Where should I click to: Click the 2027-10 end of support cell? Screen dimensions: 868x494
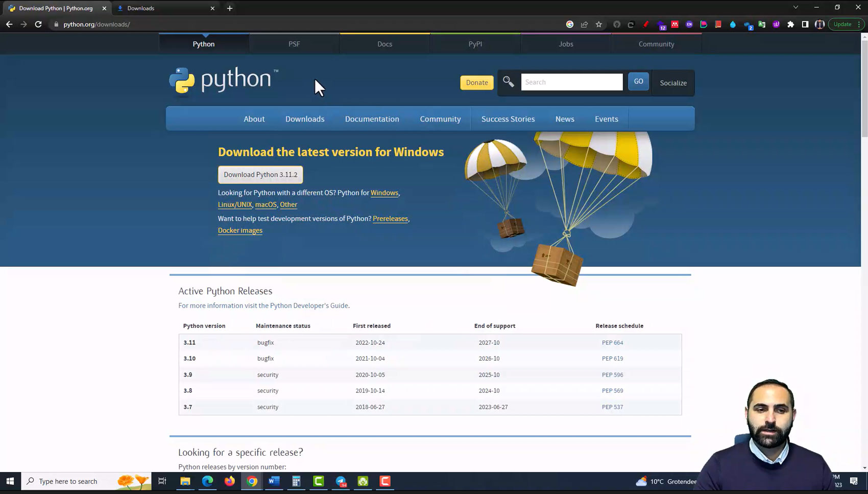[489, 343]
